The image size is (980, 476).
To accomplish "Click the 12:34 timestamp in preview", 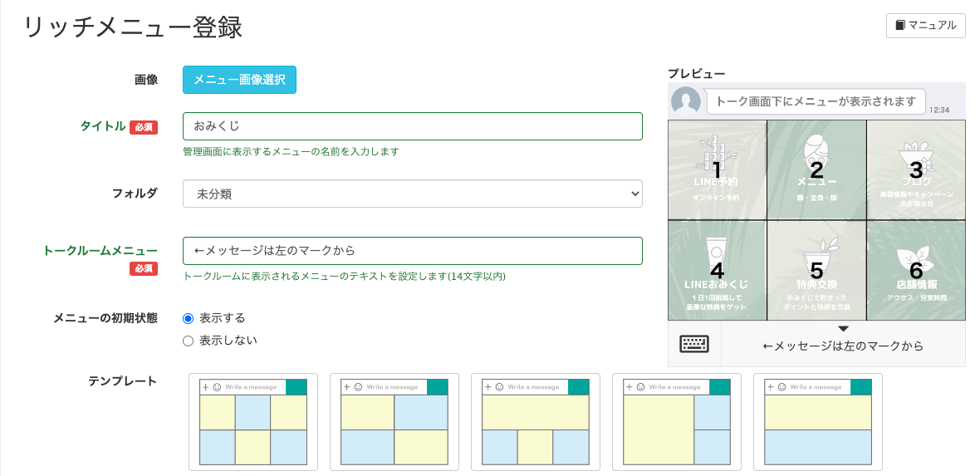I will 939,110.
